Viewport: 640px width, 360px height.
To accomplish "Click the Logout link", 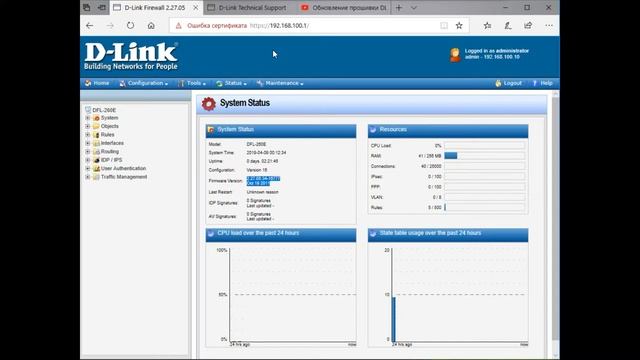I will 509,83.
